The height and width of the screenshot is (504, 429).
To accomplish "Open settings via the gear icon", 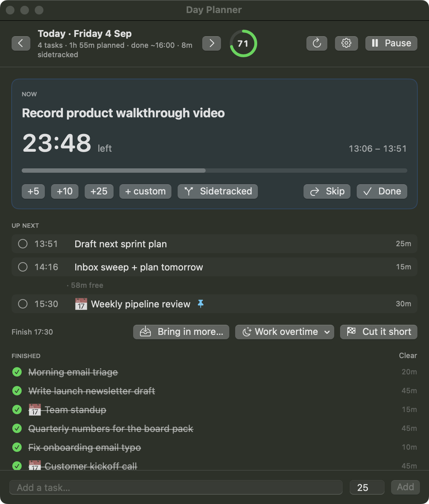I will [x=346, y=43].
